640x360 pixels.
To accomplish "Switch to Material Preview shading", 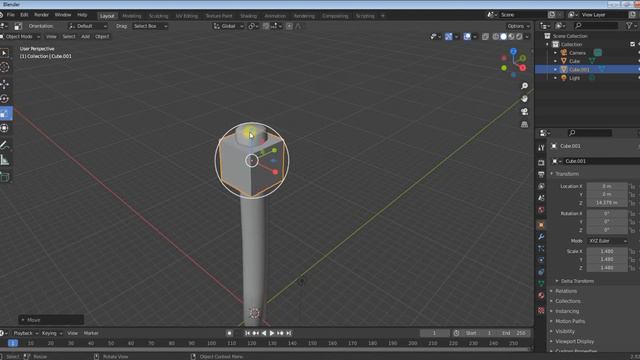I will [511, 37].
